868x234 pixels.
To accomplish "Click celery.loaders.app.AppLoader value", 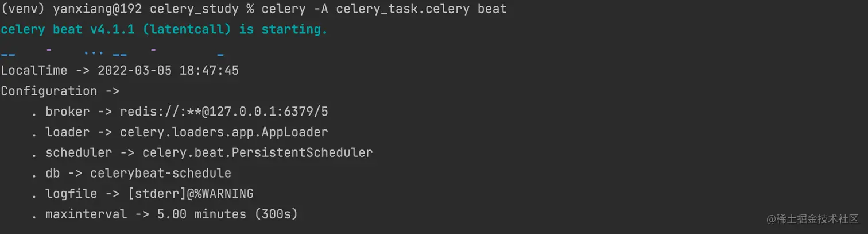I will click(x=224, y=132).
